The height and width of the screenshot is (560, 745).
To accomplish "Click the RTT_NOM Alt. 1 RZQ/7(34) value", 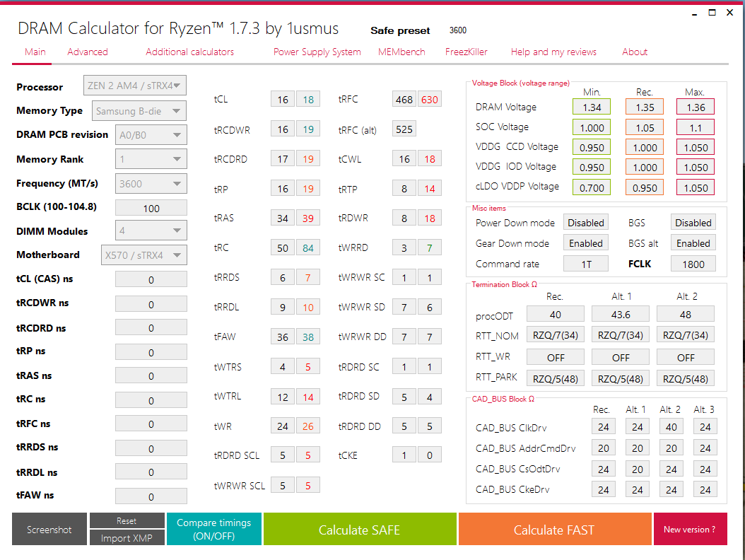I will pos(621,335).
